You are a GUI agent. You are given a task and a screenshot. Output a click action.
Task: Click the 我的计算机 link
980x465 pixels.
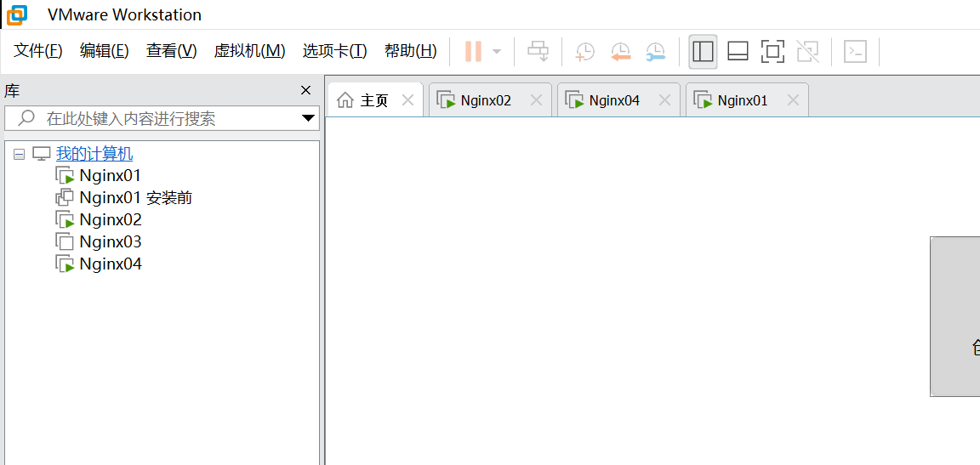tap(94, 154)
